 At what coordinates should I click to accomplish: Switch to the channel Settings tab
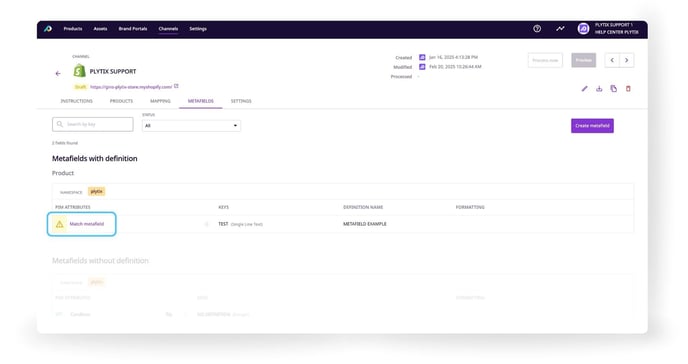click(241, 101)
